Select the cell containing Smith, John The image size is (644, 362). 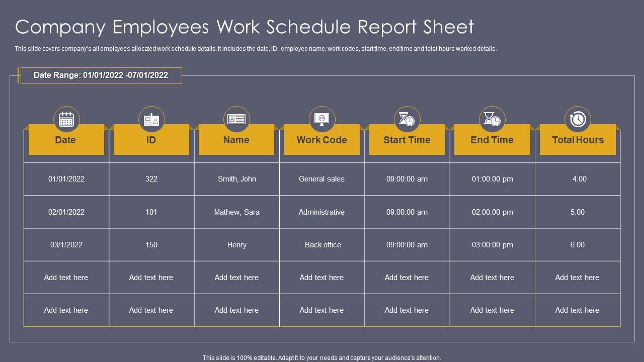click(x=236, y=178)
